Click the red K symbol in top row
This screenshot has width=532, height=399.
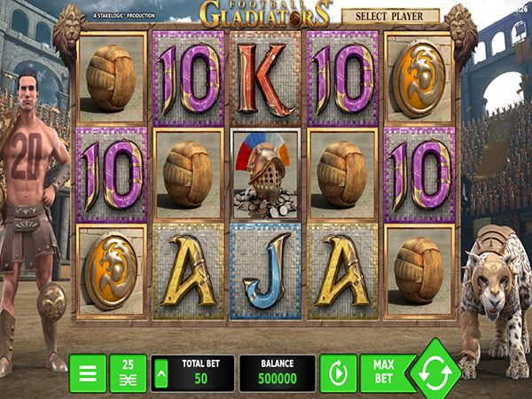[x=265, y=79]
